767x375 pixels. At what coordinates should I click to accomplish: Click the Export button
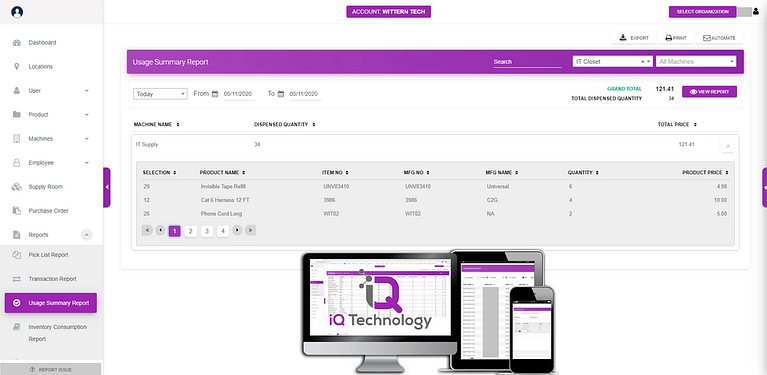point(634,38)
